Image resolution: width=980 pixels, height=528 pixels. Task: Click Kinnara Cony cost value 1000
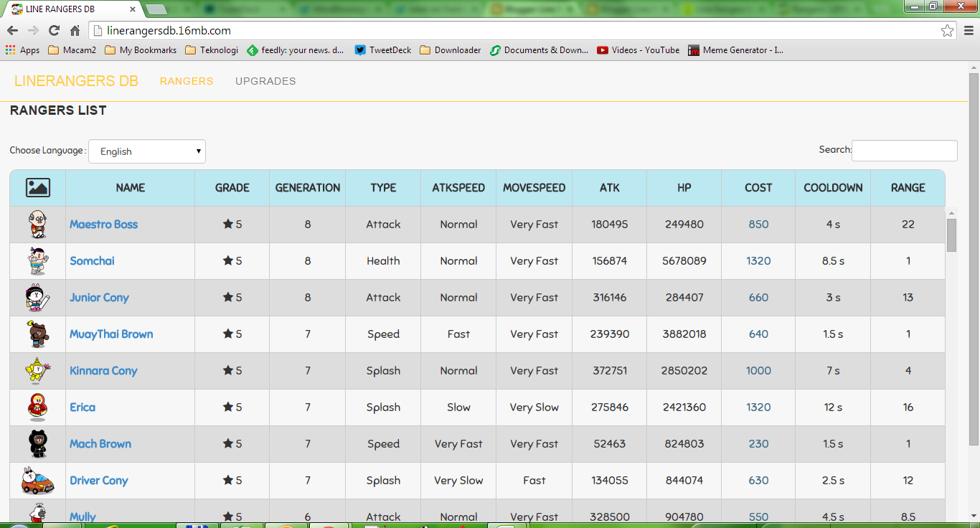point(758,371)
